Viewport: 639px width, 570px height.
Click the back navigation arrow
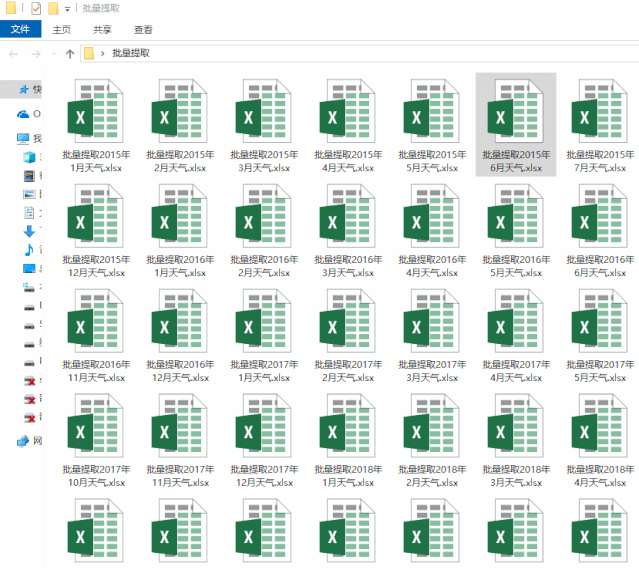[x=13, y=54]
